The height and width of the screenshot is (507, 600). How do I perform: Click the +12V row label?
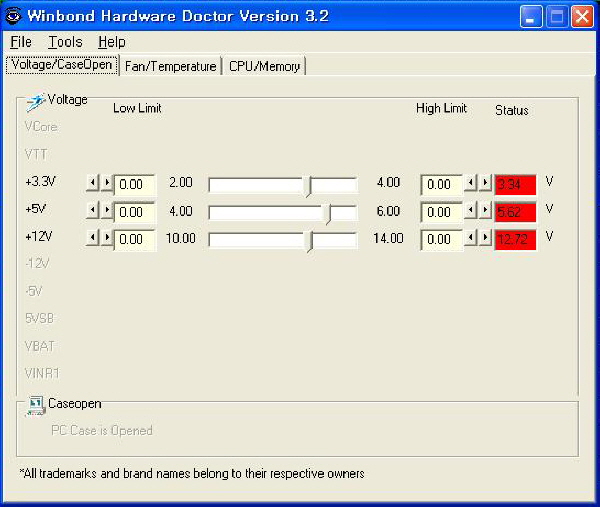click(x=39, y=236)
